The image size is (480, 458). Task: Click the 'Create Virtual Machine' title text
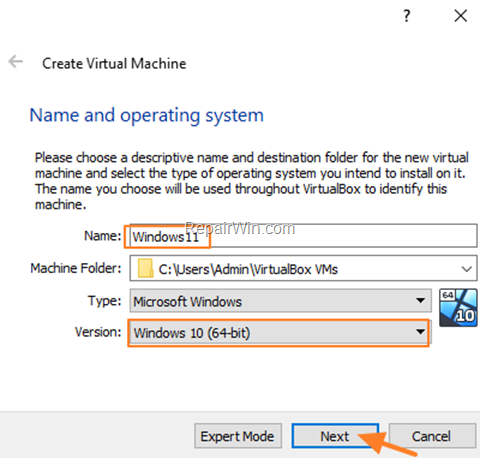tap(114, 63)
